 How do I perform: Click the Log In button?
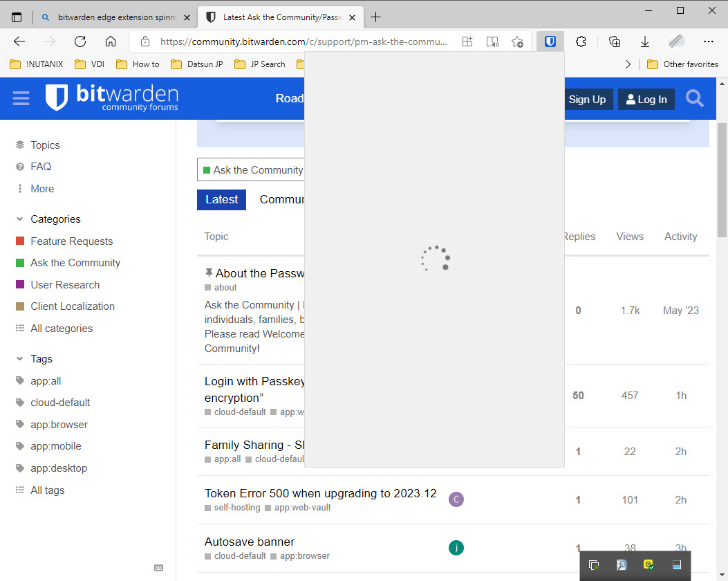click(x=646, y=100)
